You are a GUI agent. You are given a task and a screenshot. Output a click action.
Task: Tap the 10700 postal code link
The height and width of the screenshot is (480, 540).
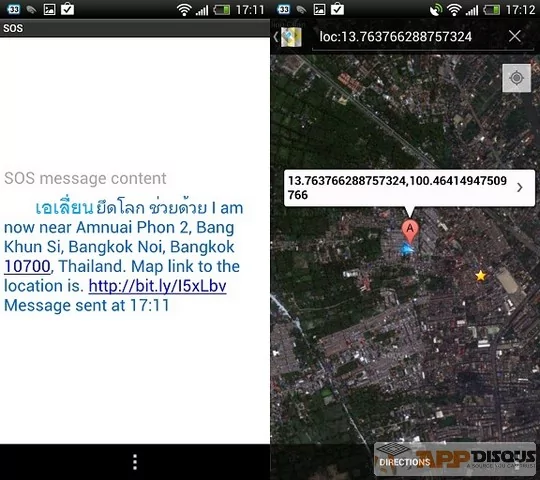tap(27, 266)
